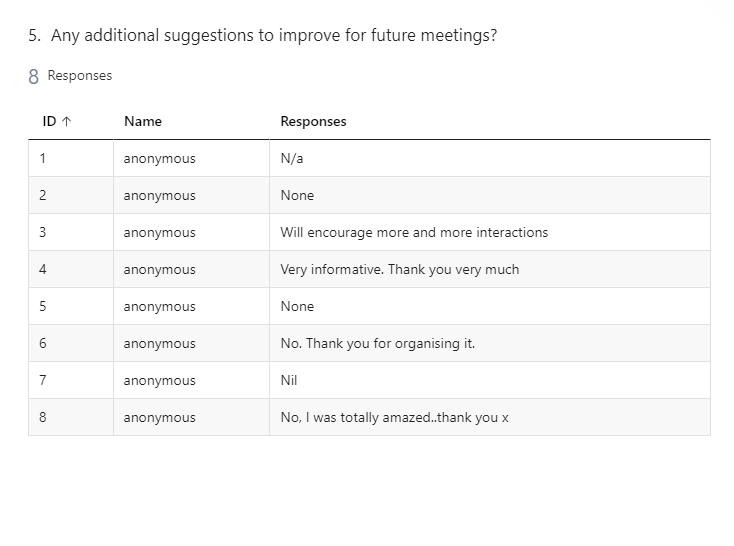734x546 pixels.
Task: Select 'None' response in row 5
Action: click(x=297, y=306)
